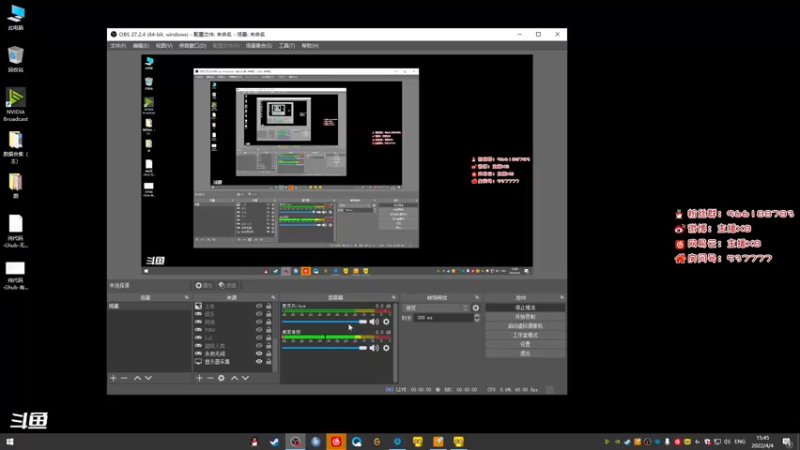Toggle visibility of the PUBG source
The image size is (800, 450).
[259, 330]
